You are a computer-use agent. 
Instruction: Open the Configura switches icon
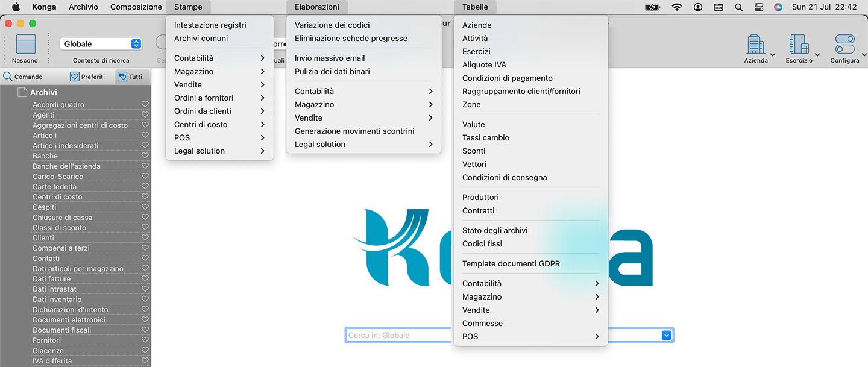(x=844, y=45)
